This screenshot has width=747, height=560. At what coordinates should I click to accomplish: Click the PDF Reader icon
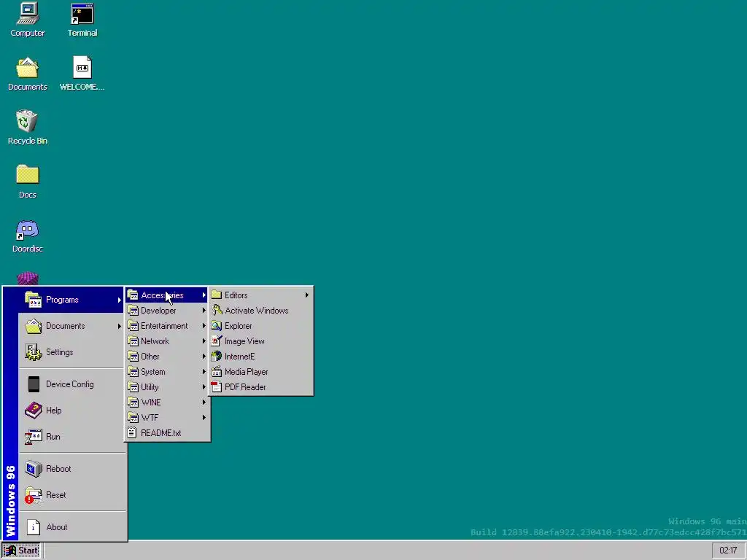tap(217, 386)
